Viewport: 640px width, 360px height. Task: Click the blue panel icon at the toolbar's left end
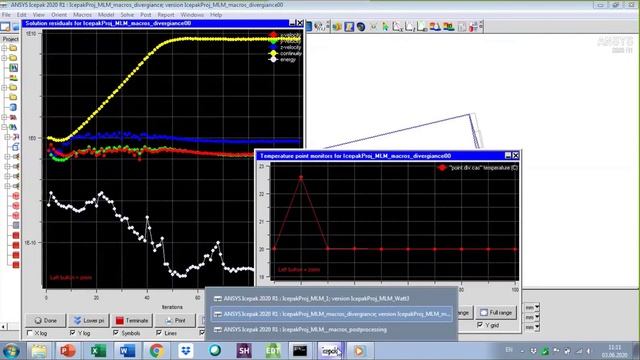point(309,27)
